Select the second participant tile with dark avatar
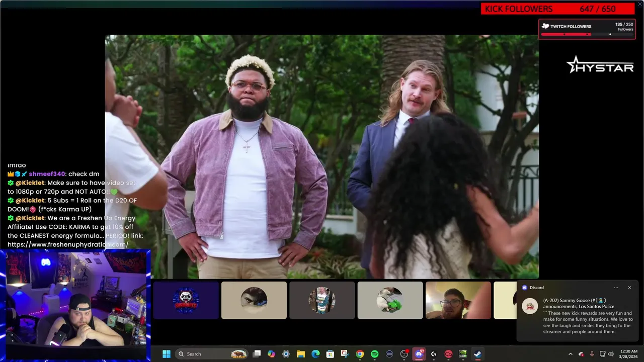 [254, 300]
